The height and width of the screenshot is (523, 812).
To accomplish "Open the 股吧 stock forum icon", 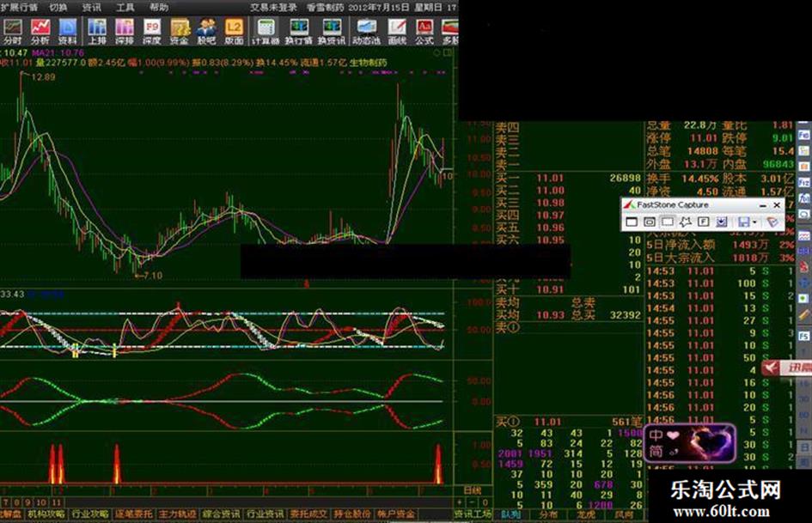I will pyautogui.click(x=206, y=31).
